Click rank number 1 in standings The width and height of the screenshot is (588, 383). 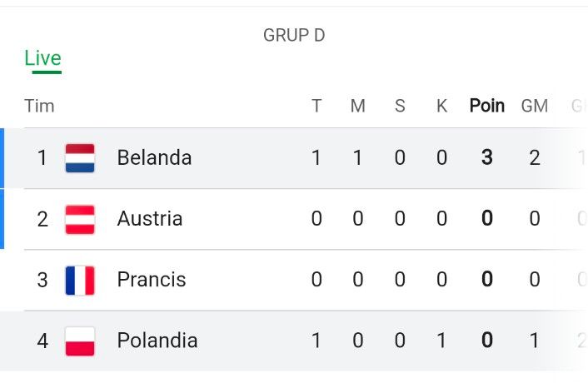(x=42, y=157)
